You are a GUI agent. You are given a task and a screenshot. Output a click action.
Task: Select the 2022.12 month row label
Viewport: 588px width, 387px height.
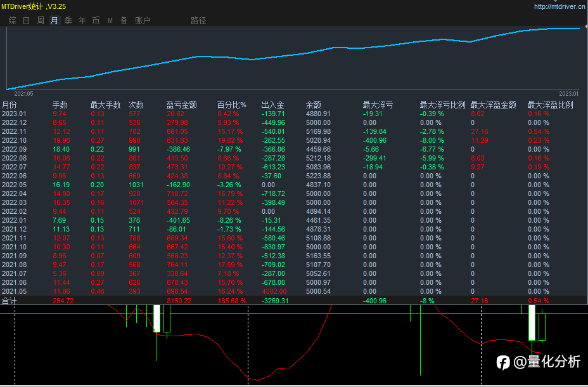14,122
